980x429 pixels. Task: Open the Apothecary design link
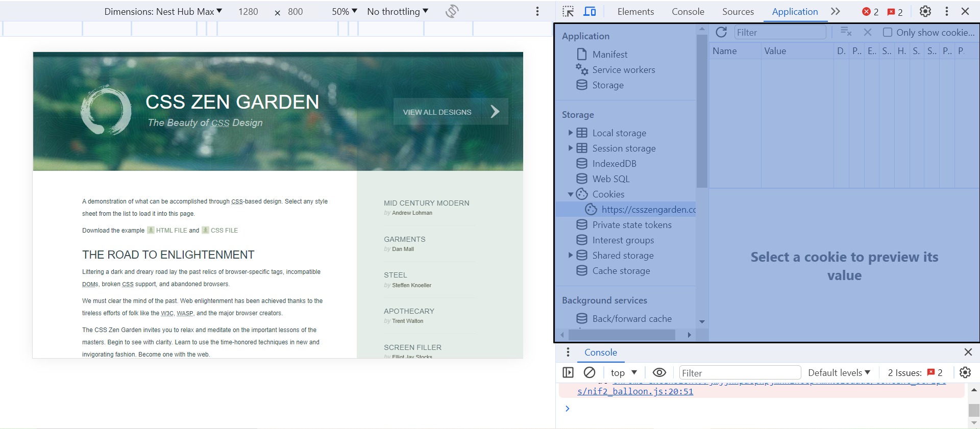coord(409,311)
